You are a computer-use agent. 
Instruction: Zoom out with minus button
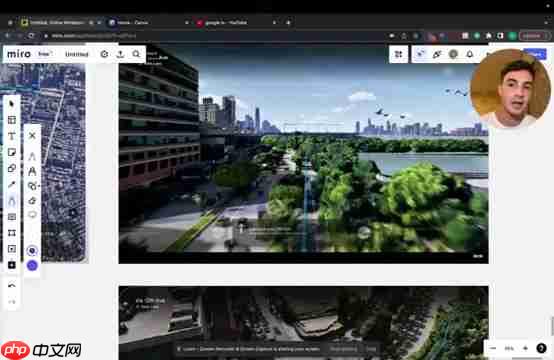(x=493, y=348)
